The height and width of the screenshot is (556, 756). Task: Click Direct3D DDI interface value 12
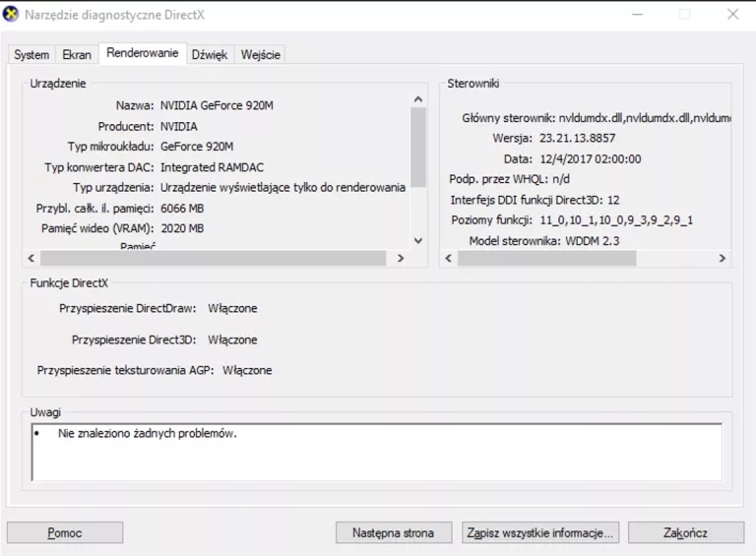[x=613, y=200]
